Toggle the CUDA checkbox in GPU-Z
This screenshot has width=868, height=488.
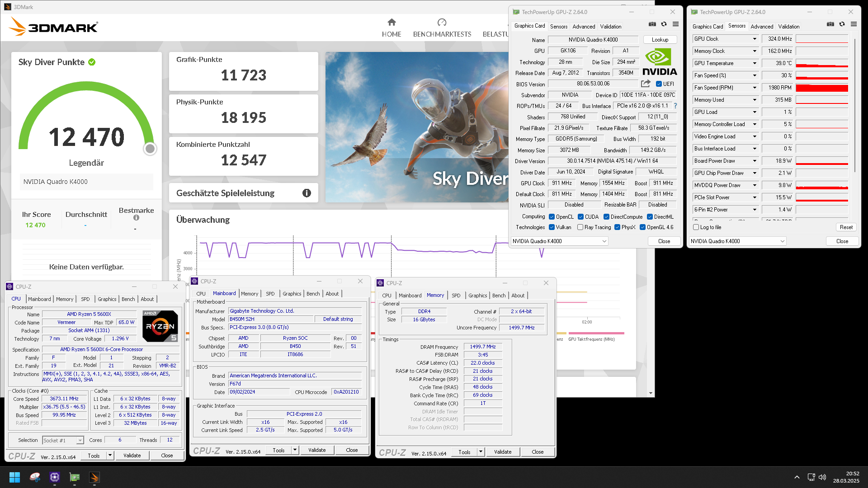580,217
